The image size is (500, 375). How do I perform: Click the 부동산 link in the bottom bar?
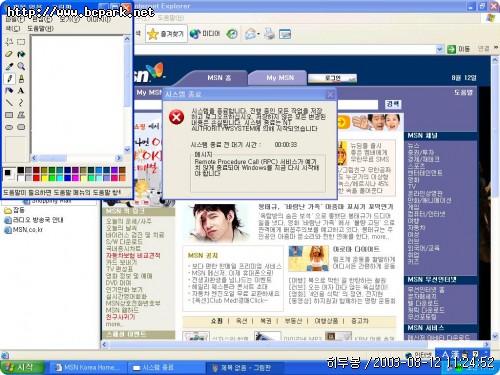click(293, 321)
